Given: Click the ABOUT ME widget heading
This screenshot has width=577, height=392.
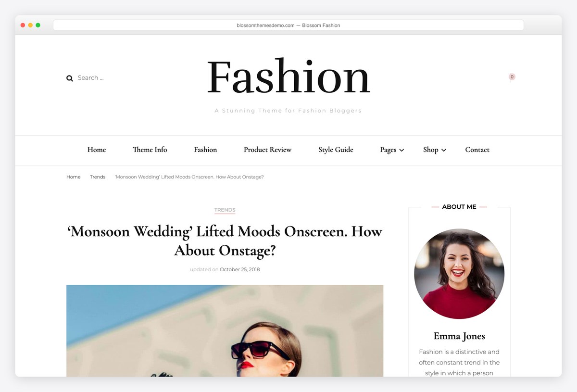Looking at the screenshot, I should coord(459,207).
